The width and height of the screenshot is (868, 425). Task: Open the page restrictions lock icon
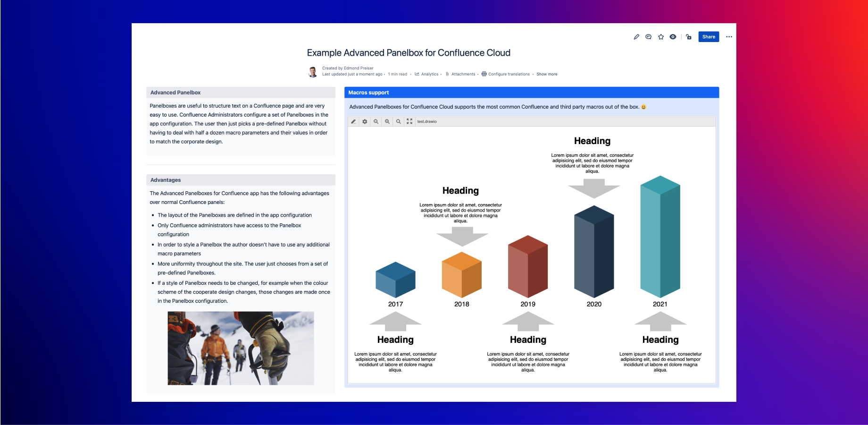point(689,36)
